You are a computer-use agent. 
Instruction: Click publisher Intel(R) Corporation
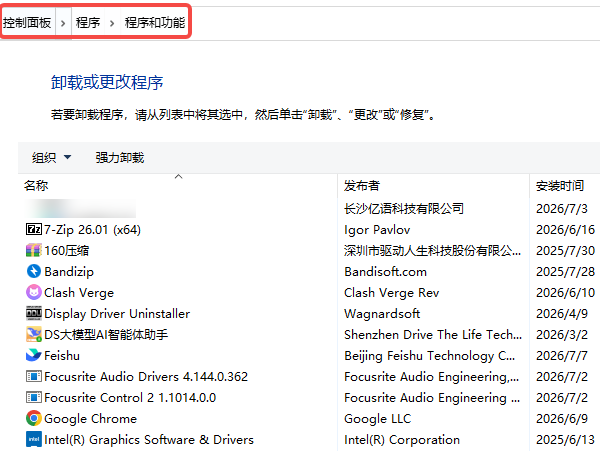402,440
